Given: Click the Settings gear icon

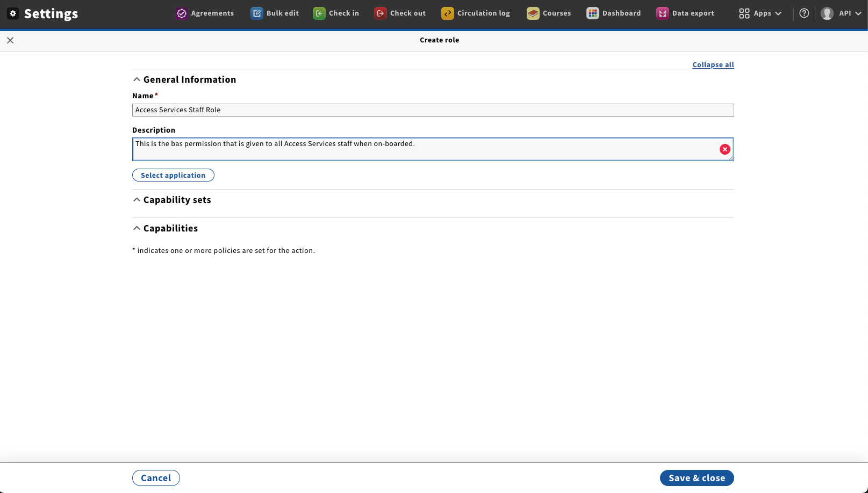Looking at the screenshot, I should click(x=13, y=13).
